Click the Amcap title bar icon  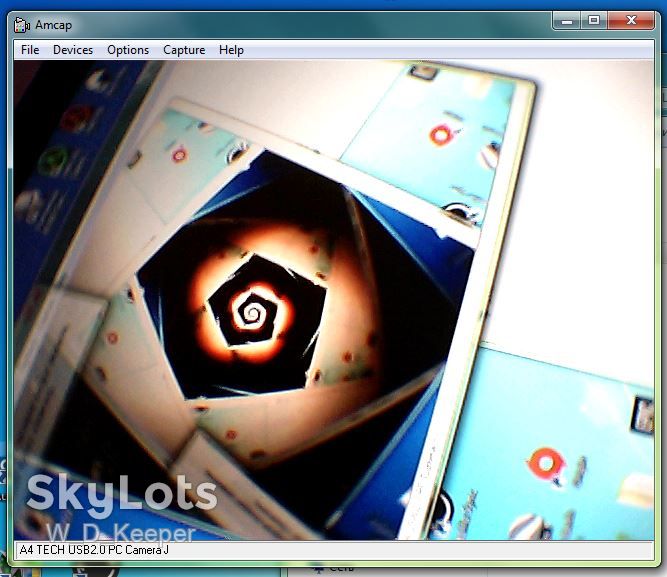(21, 25)
